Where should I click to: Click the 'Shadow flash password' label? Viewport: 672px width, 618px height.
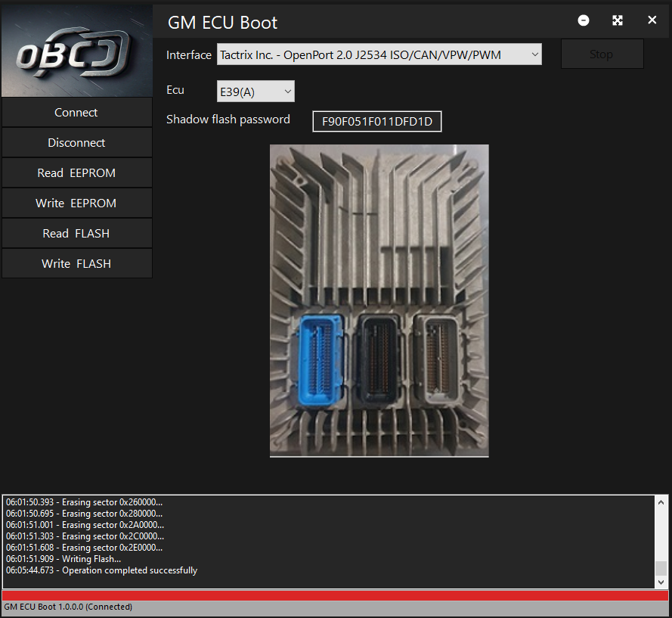click(228, 120)
